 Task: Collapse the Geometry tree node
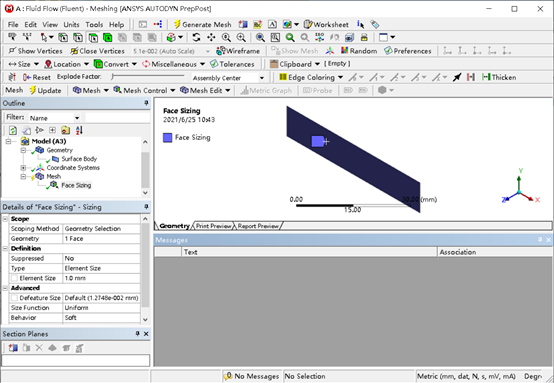point(23,150)
